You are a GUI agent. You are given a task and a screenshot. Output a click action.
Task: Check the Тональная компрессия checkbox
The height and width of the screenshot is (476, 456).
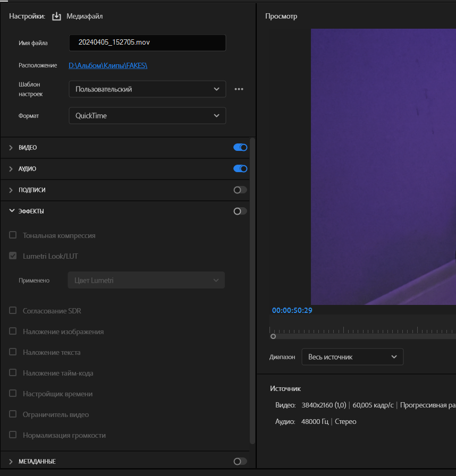(12, 235)
